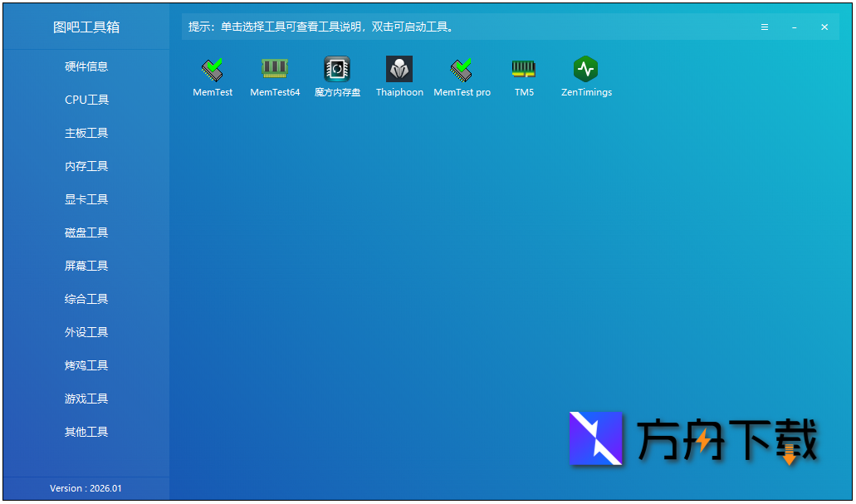Select the 综合工具 category
Image resolution: width=856 pixels, height=504 pixels.
[x=86, y=299]
